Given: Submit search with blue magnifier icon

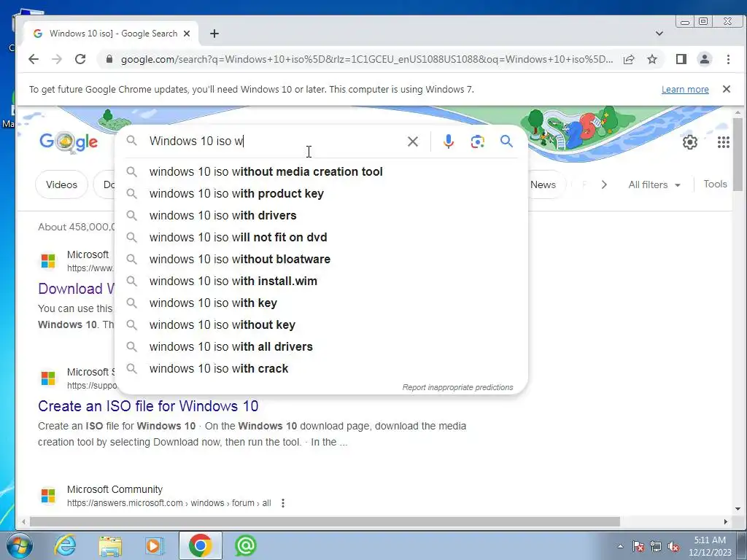Looking at the screenshot, I should [506, 141].
